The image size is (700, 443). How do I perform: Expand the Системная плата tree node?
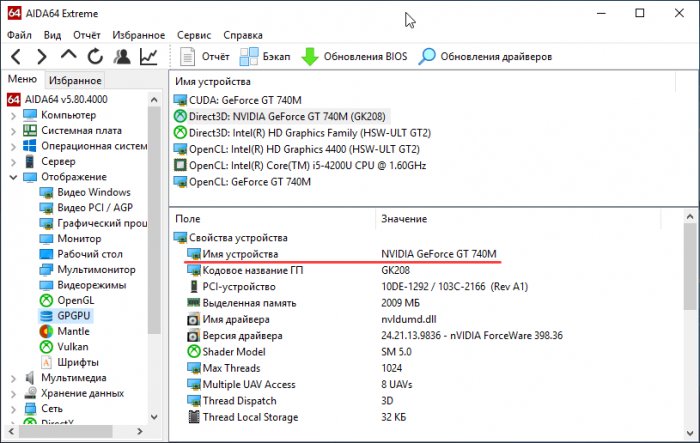[13, 131]
